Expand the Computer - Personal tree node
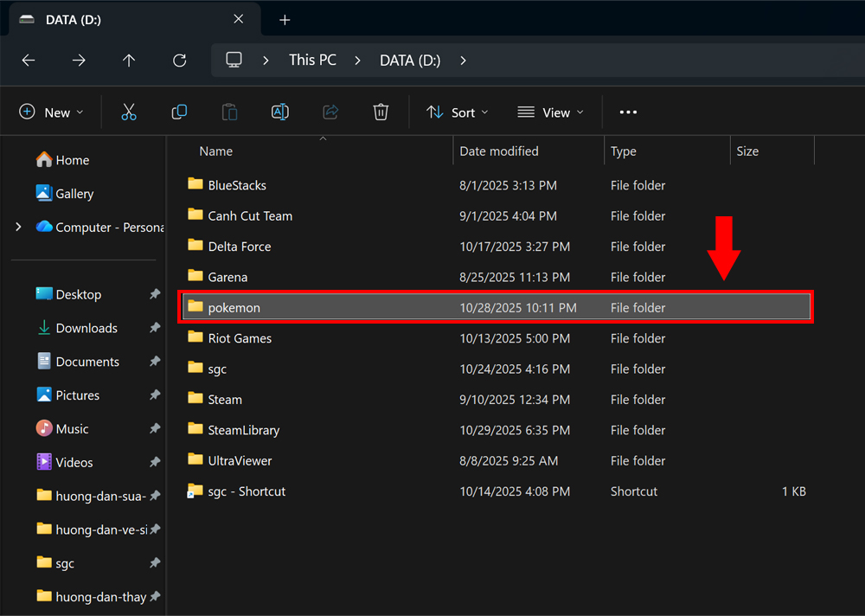This screenshot has width=865, height=616. 18,228
